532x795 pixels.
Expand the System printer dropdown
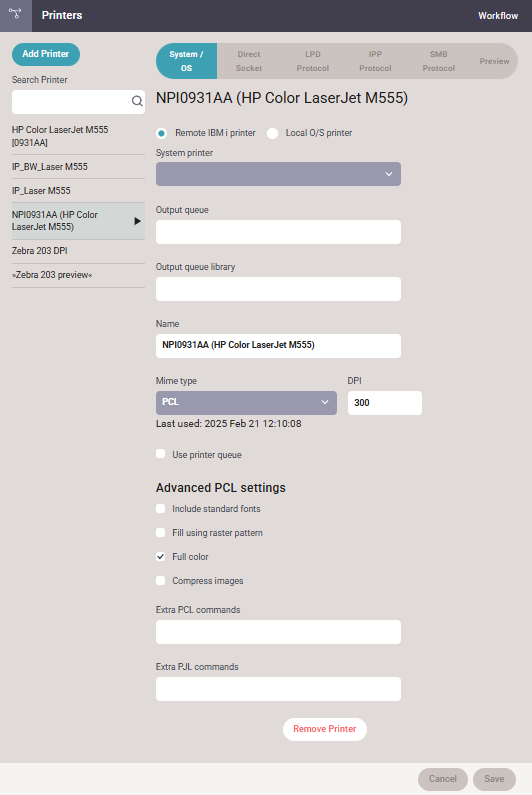[x=278, y=174]
